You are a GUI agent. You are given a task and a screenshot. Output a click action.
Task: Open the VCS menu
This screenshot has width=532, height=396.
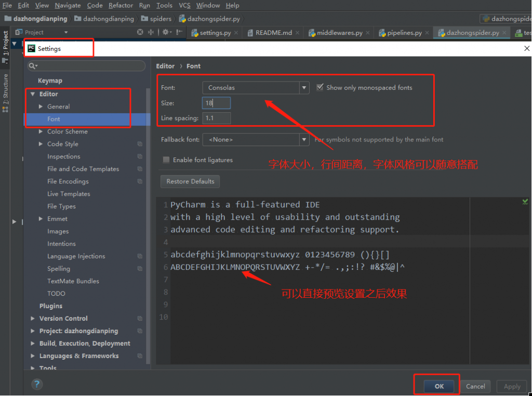pyautogui.click(x=184, y=5)
